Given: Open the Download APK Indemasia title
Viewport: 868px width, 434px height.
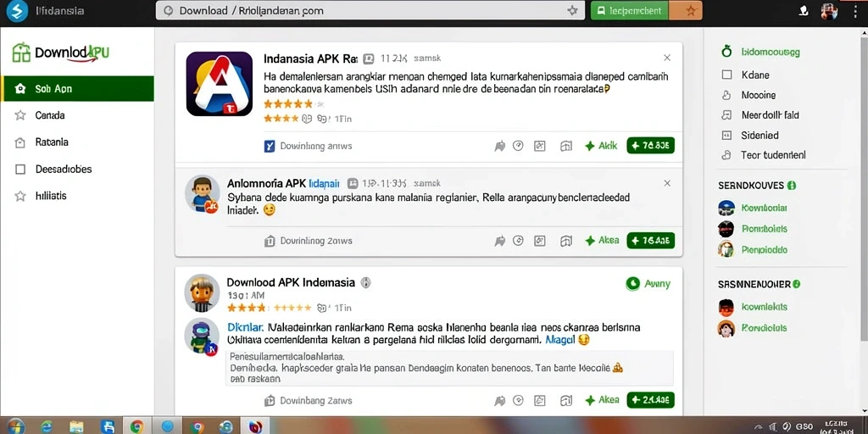Looking at the screenshot, I should click(291, 282).
